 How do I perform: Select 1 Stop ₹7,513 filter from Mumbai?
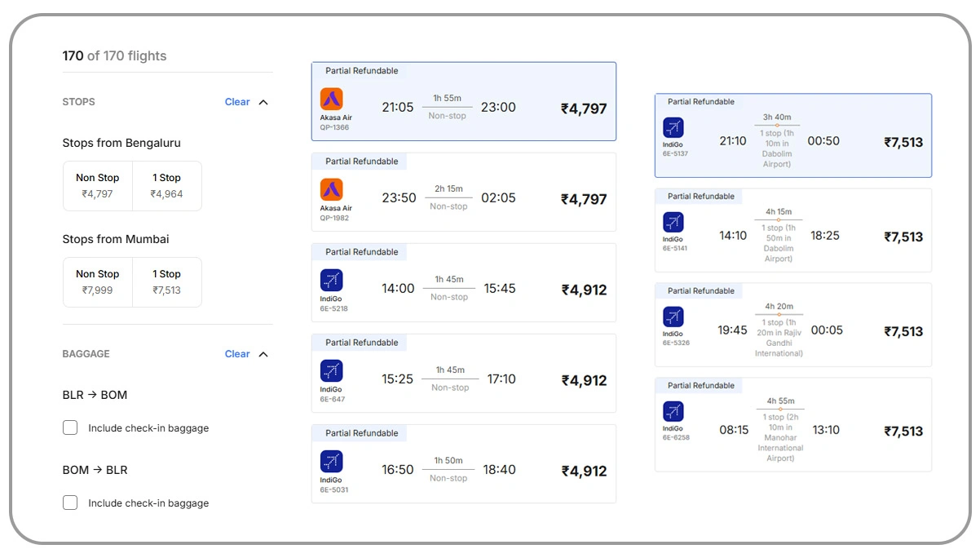(x=167, y=281)
